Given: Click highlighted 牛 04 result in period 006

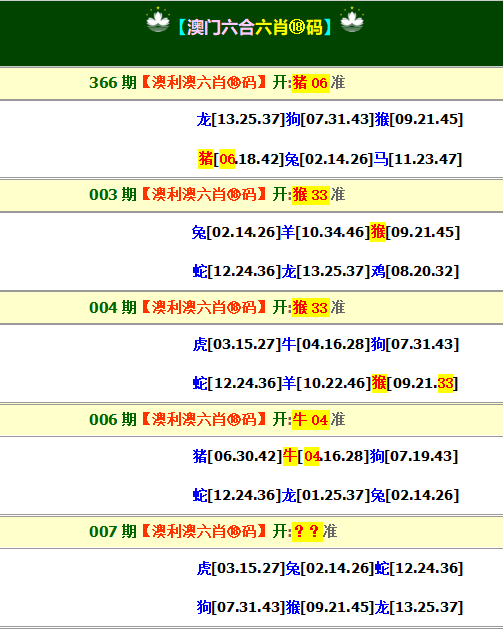Looking at the screenshot, I should tap(311, 420).
